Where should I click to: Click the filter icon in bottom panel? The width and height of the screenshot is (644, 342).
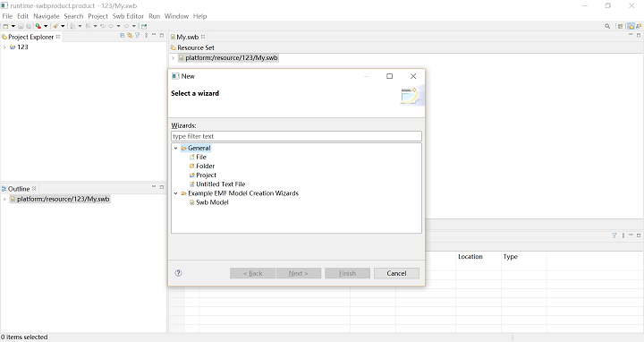tap(614, 235)
